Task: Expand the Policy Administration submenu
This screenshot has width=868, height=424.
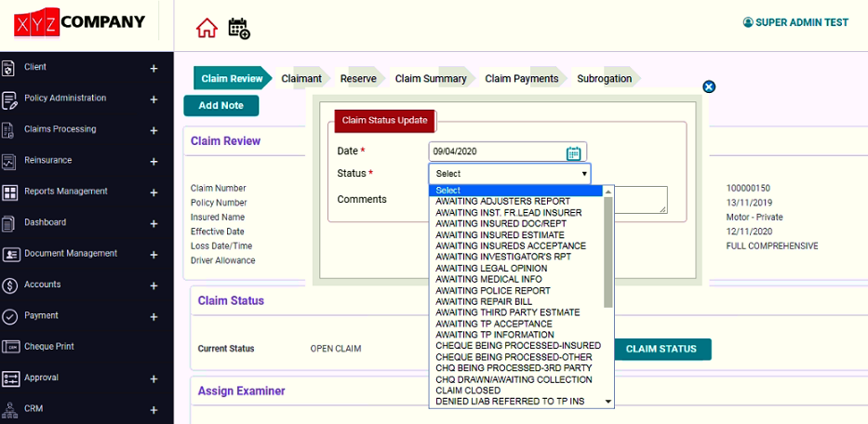Action: click(x=154, y=99)
